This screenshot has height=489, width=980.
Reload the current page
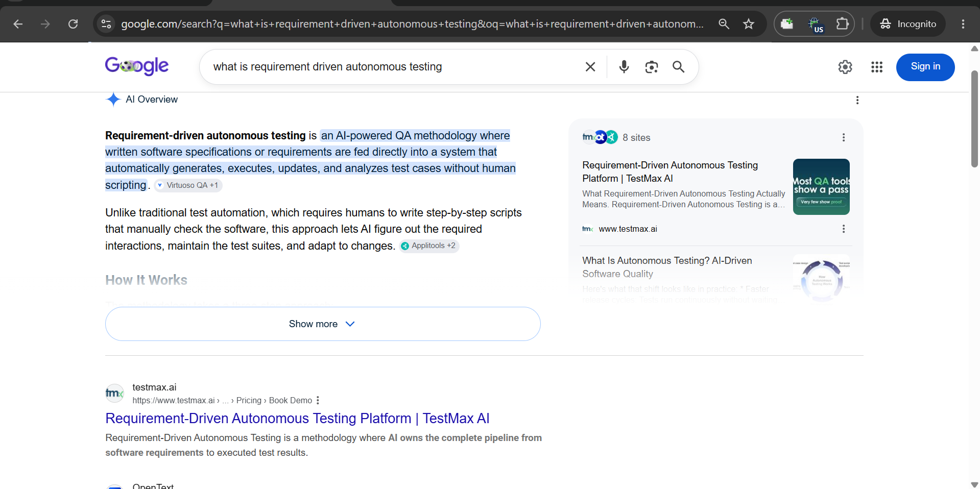(73, 24)
